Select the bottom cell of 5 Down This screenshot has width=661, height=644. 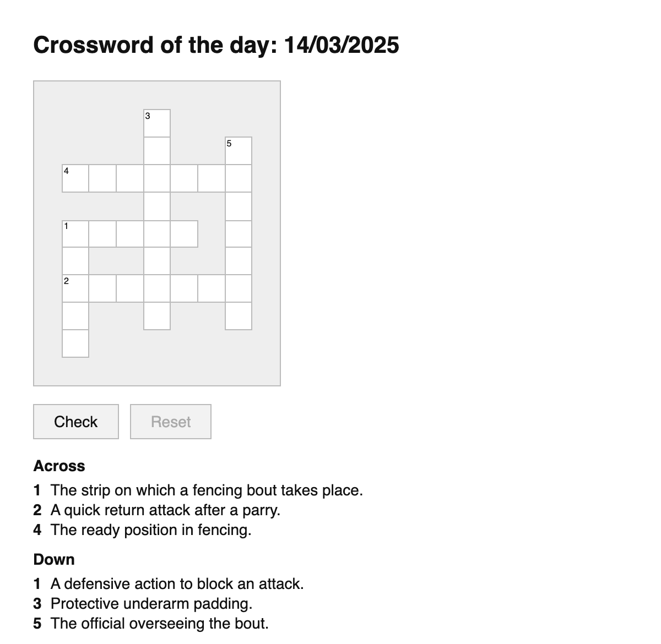pos(239,315)
